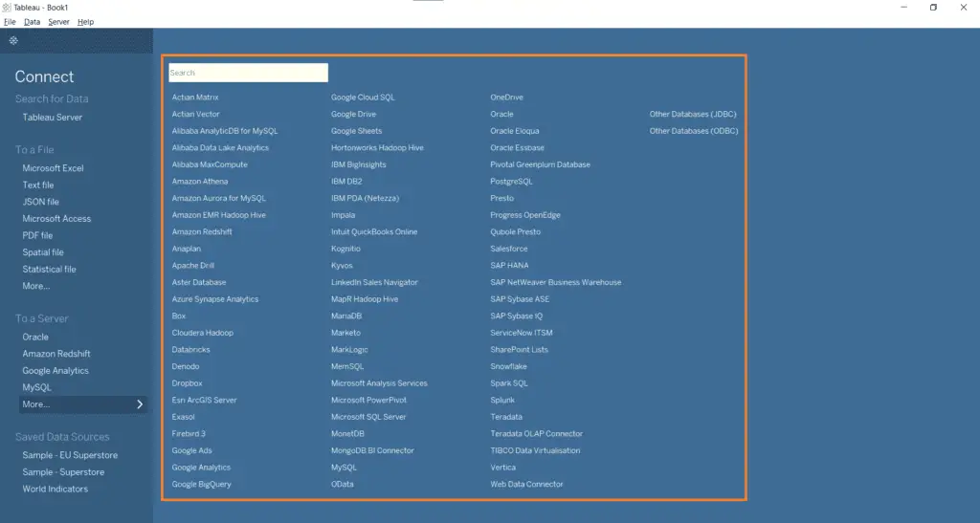Image resolution: width=980 pixels, height=523 pixels.
Task: Choose Text file connection
Action: [x=38, y=185]
